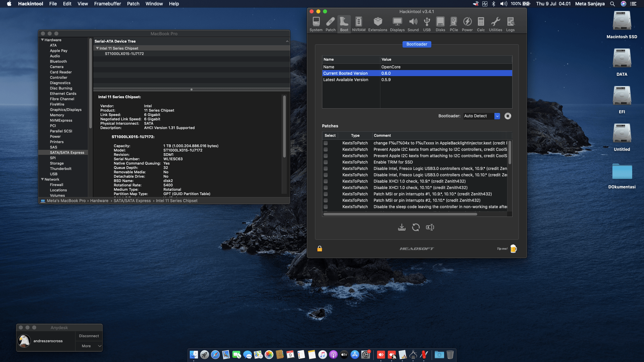The height and width of the screenshot is (362, 644).
Task: Collapse the Intel 11 Series Chipset tree row
Action: (x=98, y=48)
